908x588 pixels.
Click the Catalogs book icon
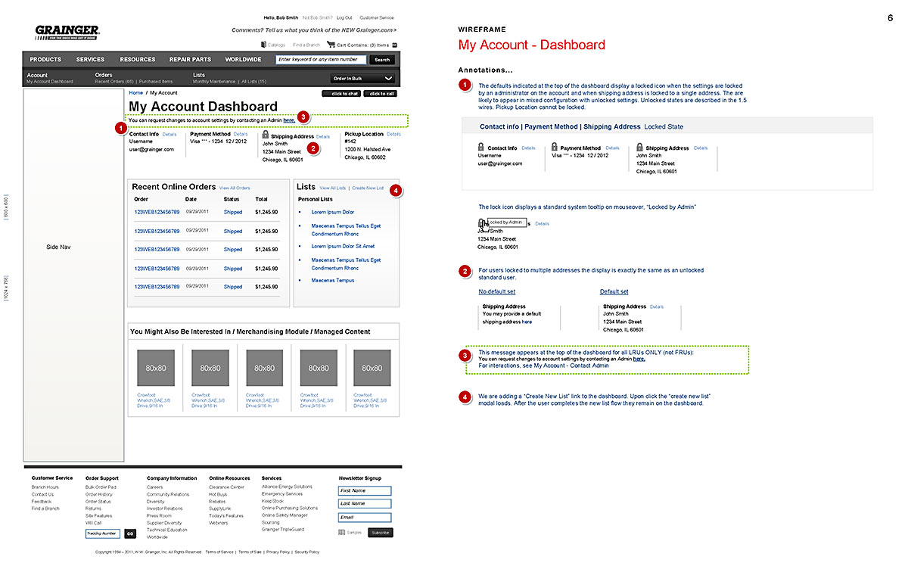(x=263, y=45)
